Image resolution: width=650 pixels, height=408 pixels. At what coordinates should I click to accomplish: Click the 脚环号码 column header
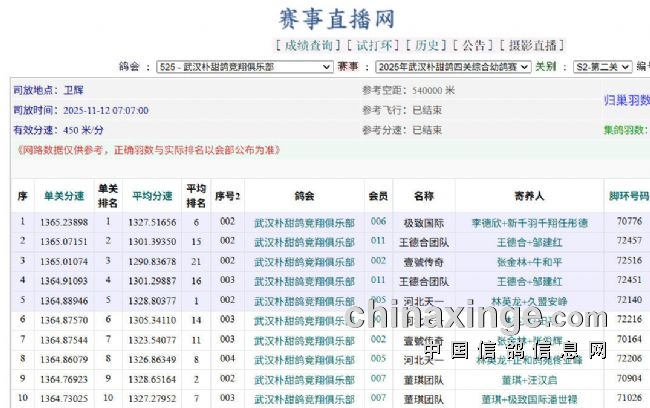629,195
